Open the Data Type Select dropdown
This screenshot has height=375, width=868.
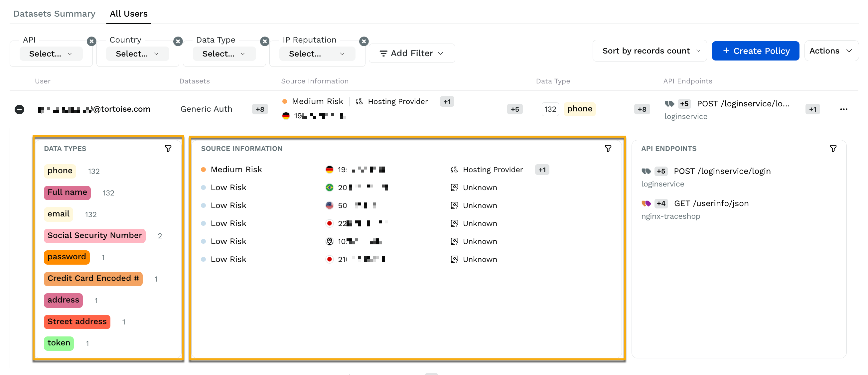coord(224,54)
